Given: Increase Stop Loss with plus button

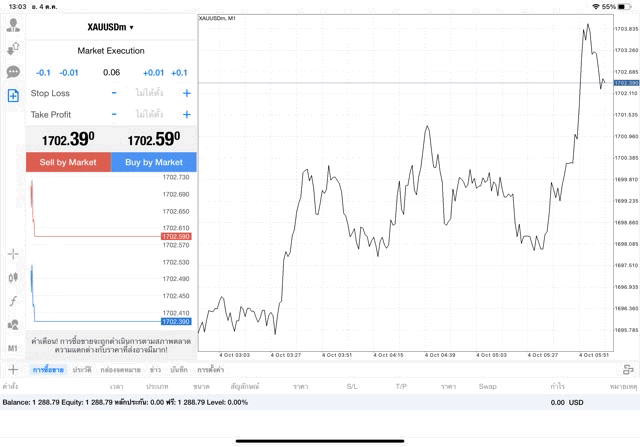Looking at the screenshot, I should pyautogui.click(x=186, y=93).
